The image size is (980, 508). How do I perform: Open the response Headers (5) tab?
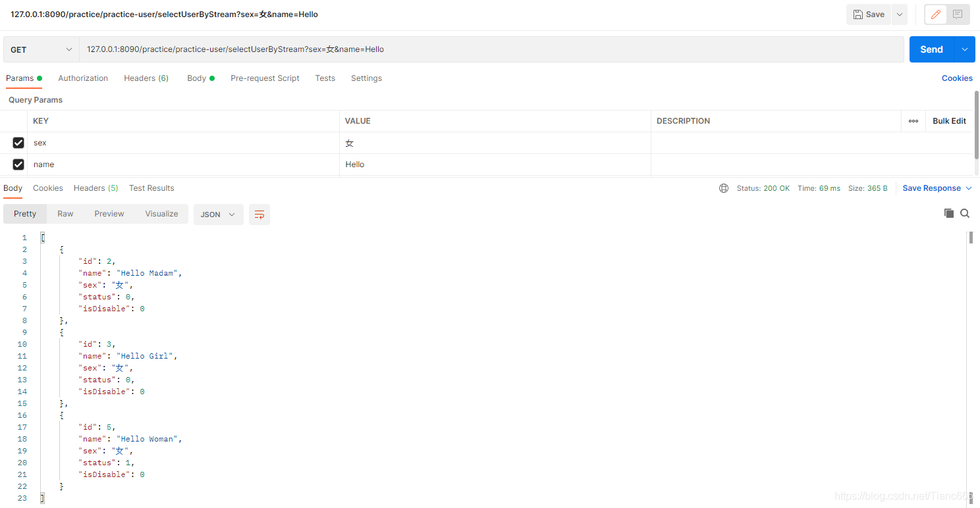(x=96, y=188)
